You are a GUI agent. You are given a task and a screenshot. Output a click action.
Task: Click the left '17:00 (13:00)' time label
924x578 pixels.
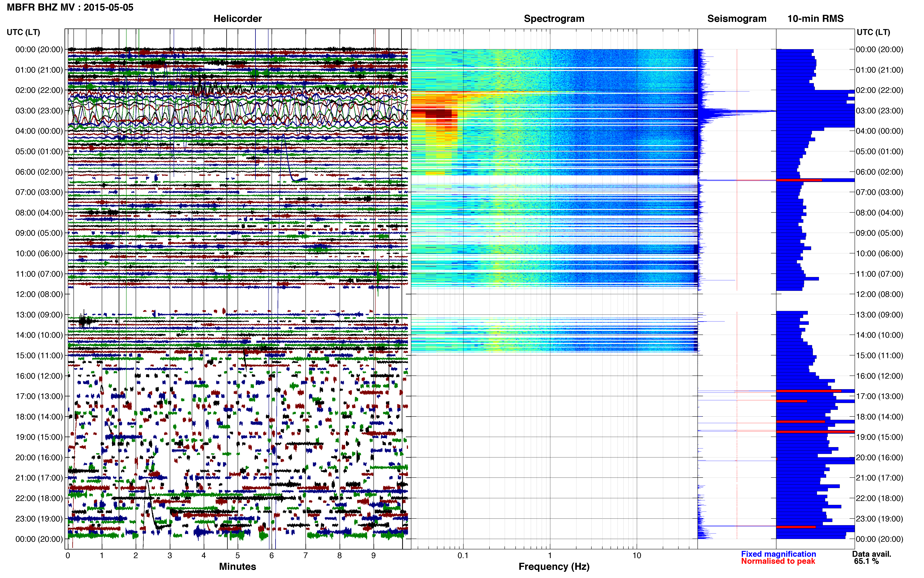click(x=39, y=396)
